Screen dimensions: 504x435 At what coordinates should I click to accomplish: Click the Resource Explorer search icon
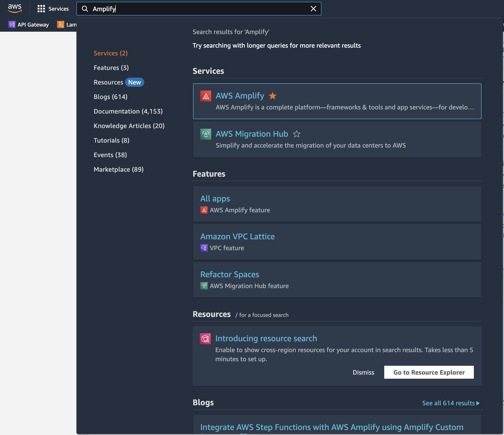coord(205,339)
